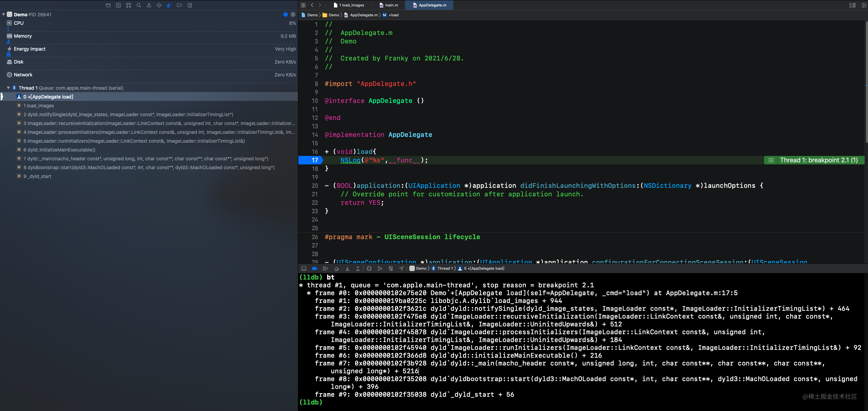Viewport: 868px width, 411px height.
Task: Open the Demo folder breadcrumb in editor path
Action: (x=331, y=15)
